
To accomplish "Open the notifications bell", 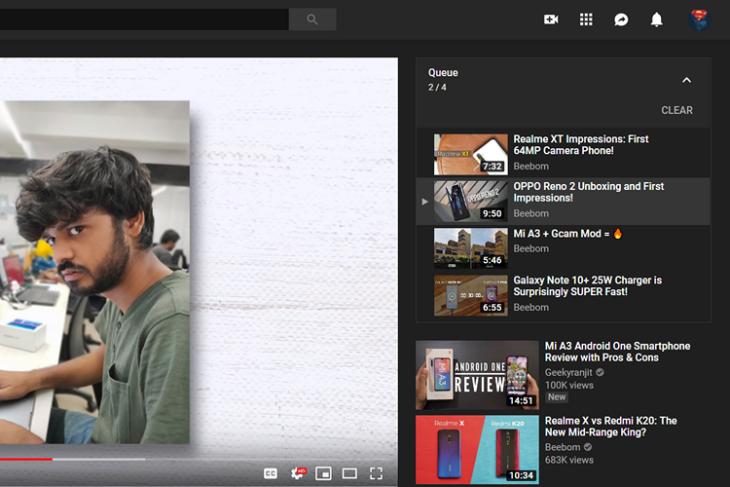I will click(x=656, y=20).
